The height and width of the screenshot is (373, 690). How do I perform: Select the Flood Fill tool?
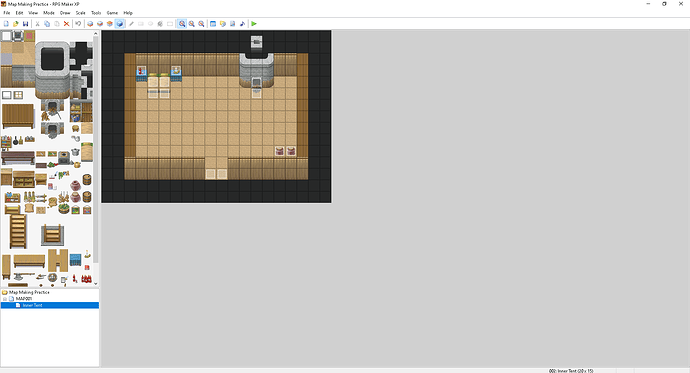[160, 24]
